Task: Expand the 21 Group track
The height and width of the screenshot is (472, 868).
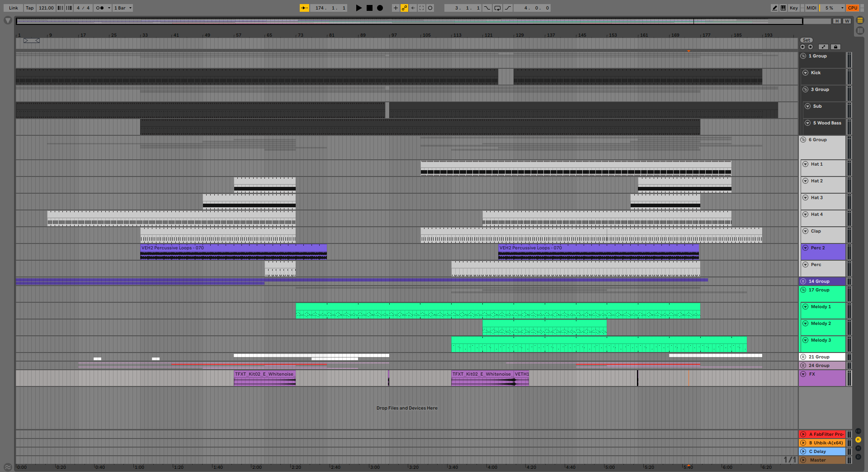Action: 803,357
